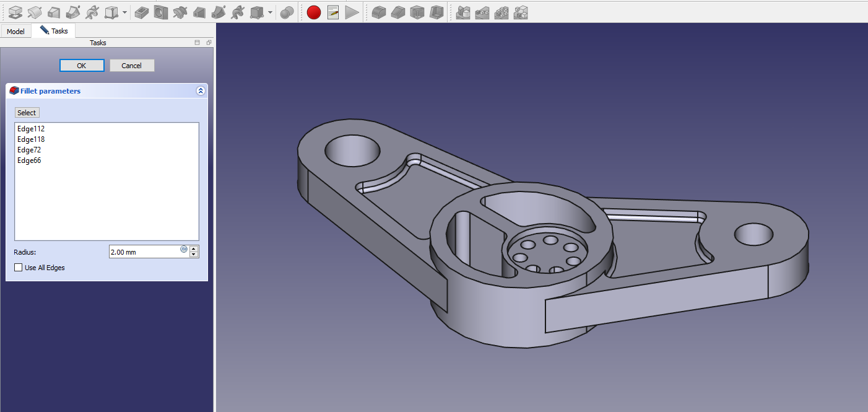
Task: Collapse the Fillet parameters section
Action: pos(201,91)
